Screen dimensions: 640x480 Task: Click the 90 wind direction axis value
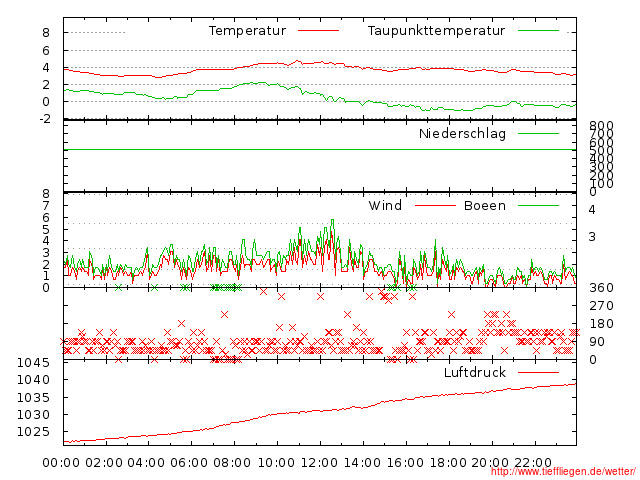(x=596, y=342)
